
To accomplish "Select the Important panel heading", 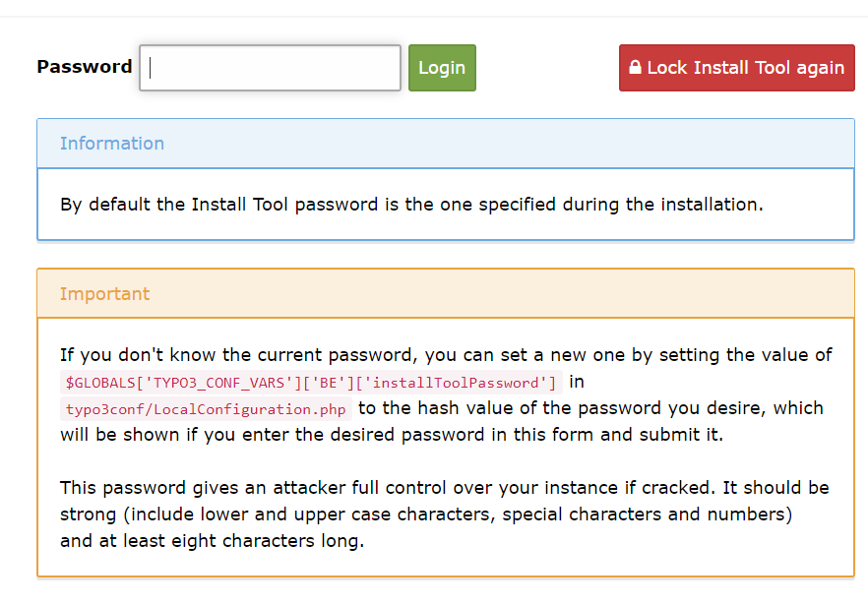I will tap(104, 294).
